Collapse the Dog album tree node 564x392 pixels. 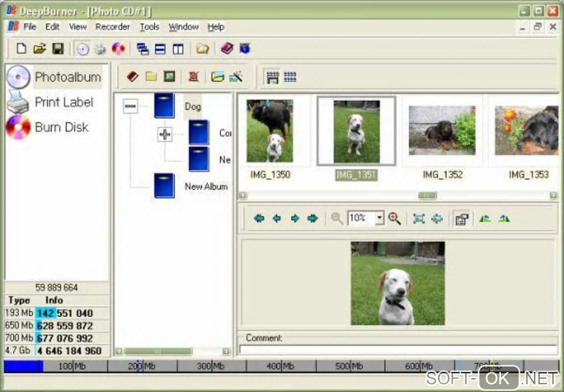130,107
